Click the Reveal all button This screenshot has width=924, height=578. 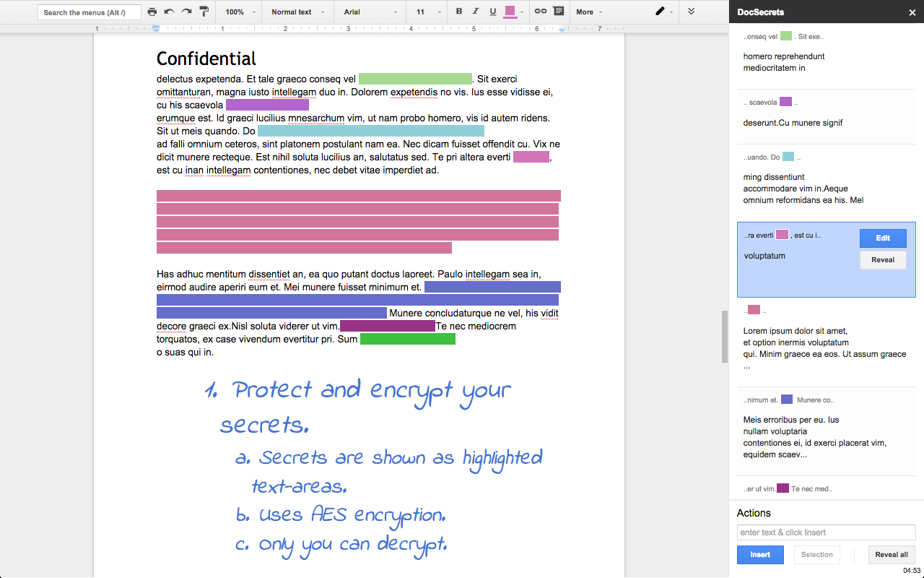[892, 554]
